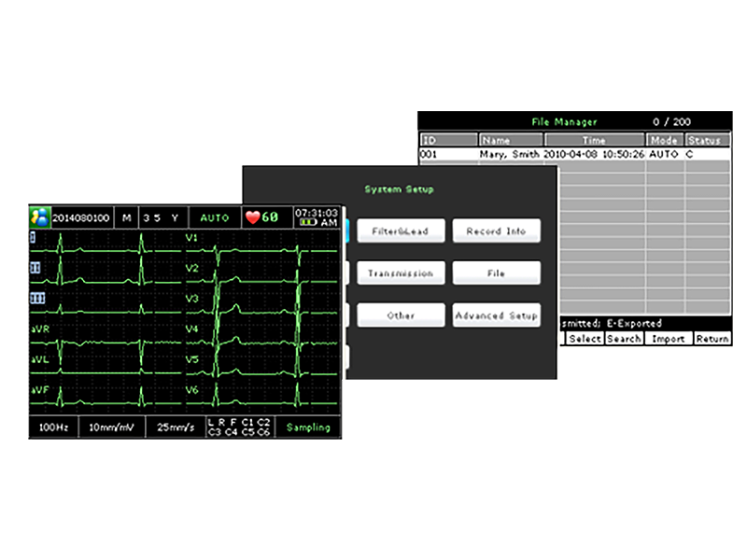Open Record Info in System Setup
Viewport: 747px width, 560px height.
click(x=496, y=231)
